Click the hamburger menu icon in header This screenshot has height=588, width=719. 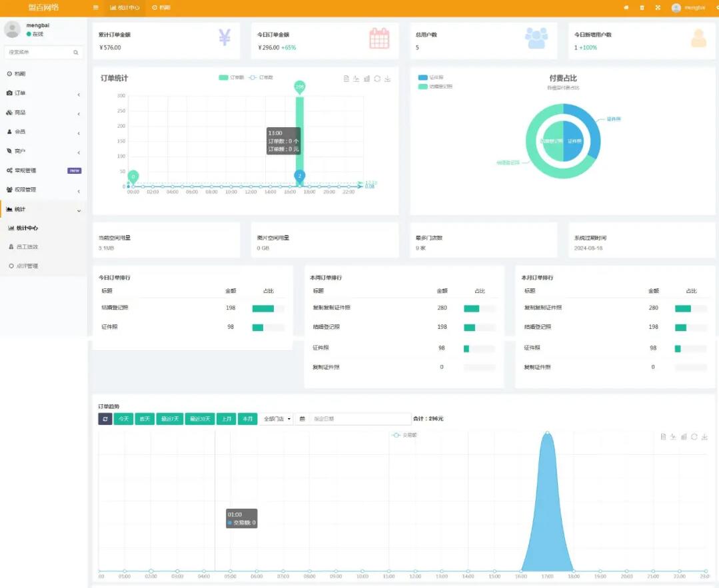pos(96,7)
